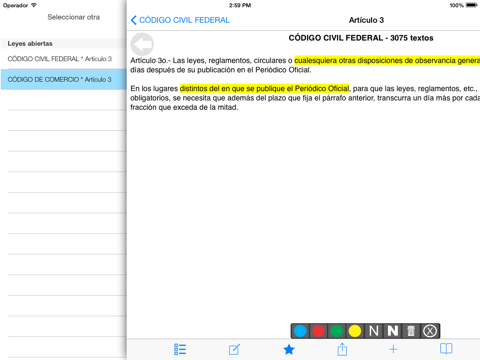This screenshot has width=480, height=360.
Task: Open CÓDIGO CIVIL FEDERAL Artículo 3 entry
Action: tap(63, 59)
